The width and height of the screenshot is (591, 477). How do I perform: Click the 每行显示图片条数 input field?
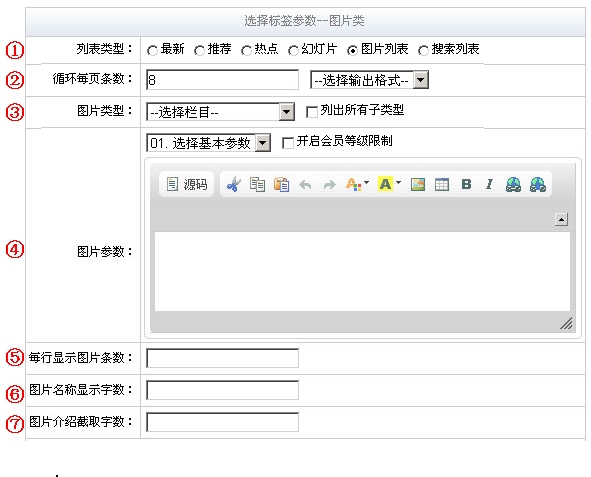pyautogui.click(x=222, y=358)
